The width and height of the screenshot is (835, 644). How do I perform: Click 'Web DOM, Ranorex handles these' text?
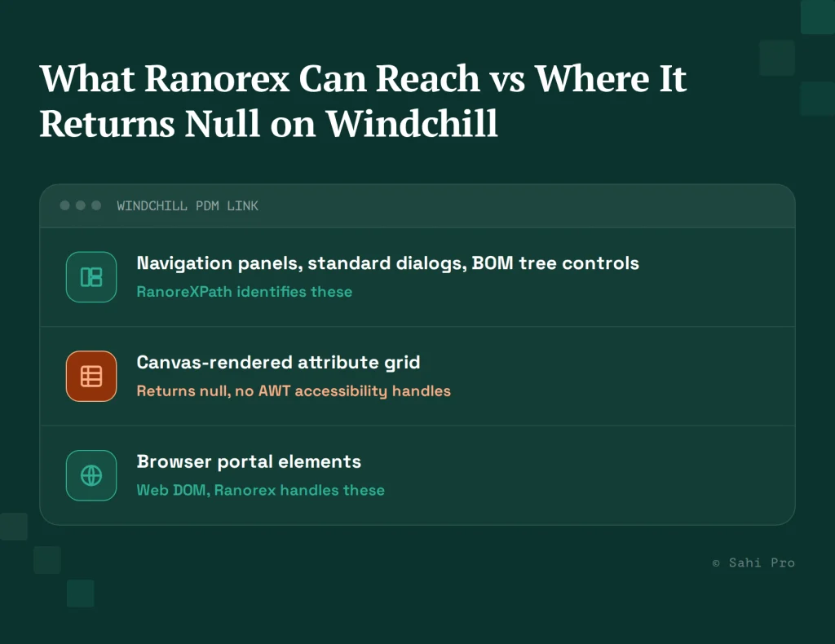pos(260,490)
